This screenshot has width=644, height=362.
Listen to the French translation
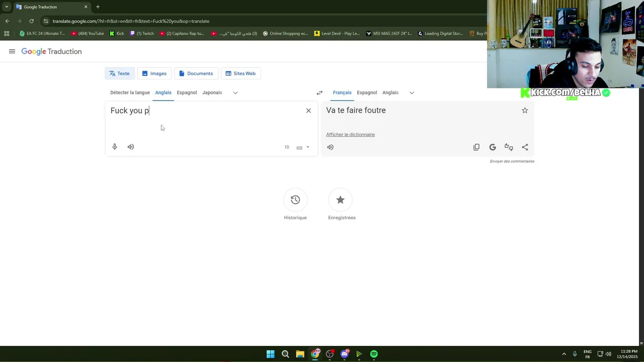coord(331,147)
